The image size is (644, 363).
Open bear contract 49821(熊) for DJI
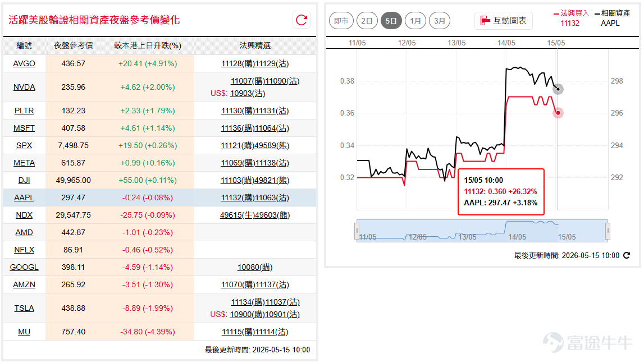tap(272, 180)
